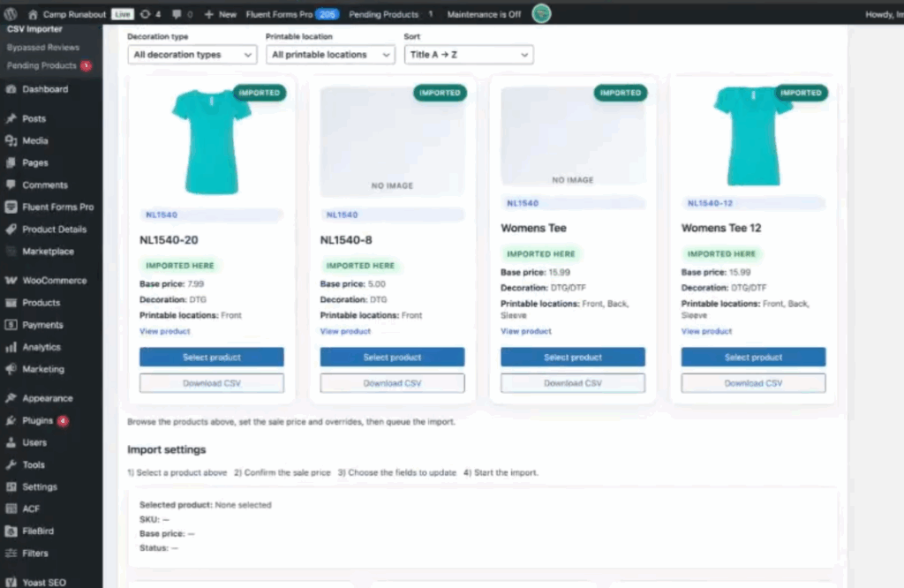904x588 pixels.
Task: Click Fluent Forms Pro in admin bar
Action: click(x=278, y=14)
